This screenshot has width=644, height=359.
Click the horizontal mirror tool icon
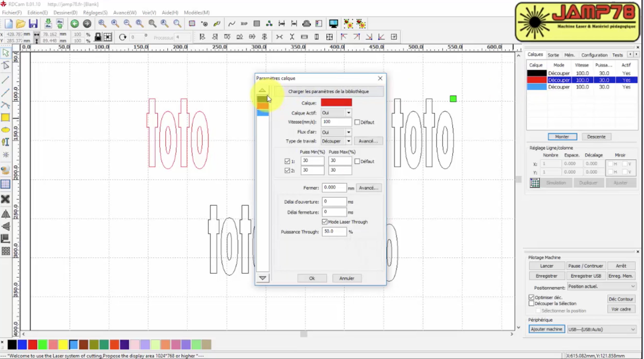coord(5,214)
